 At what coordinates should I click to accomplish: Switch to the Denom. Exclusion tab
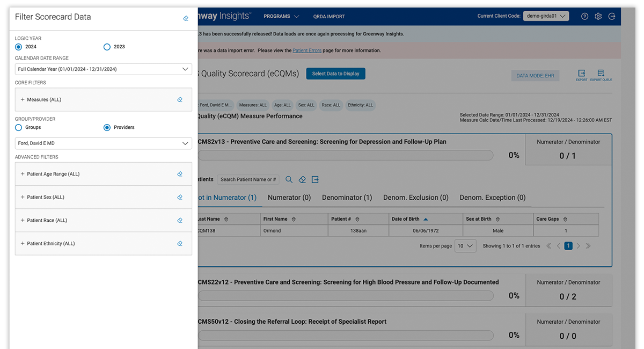pyautogui.click(x=415, y=198)
